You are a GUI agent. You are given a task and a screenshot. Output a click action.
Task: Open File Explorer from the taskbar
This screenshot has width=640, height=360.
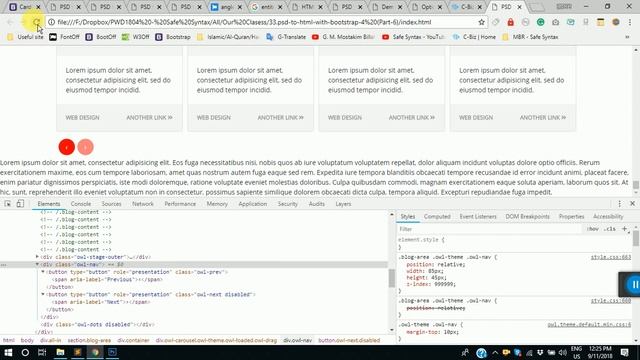coord(60,352)
